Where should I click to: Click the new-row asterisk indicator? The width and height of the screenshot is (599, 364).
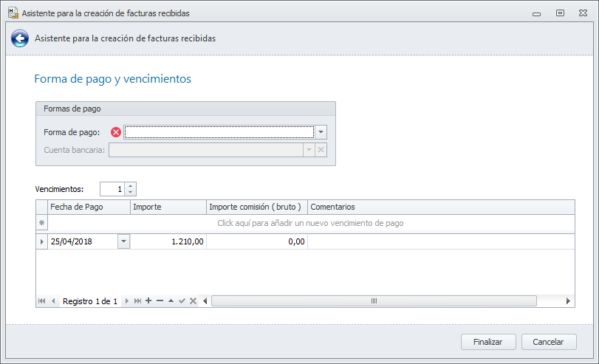41,223
